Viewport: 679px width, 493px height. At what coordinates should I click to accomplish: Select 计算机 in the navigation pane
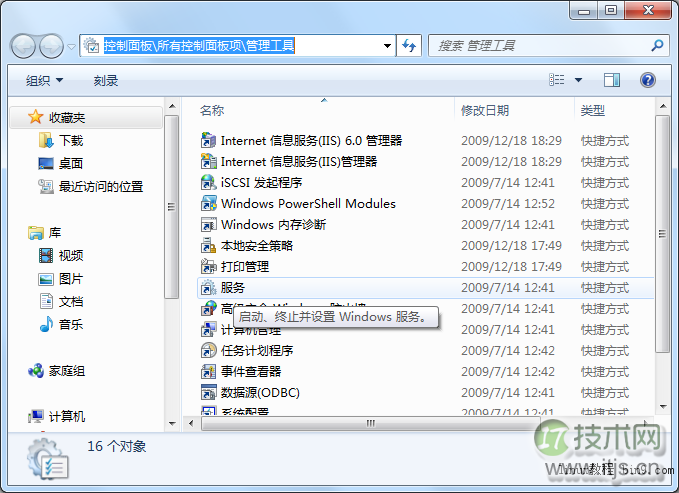[67, 416]
